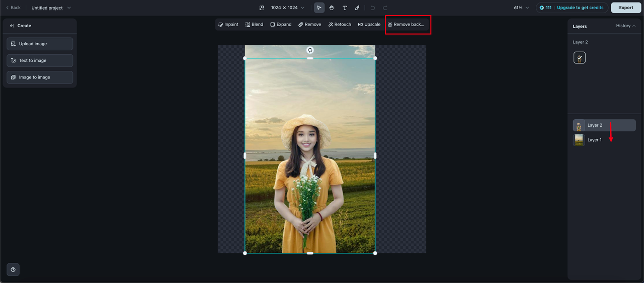Select the Text tool
The image size is (644, 283).
point(345,8)
